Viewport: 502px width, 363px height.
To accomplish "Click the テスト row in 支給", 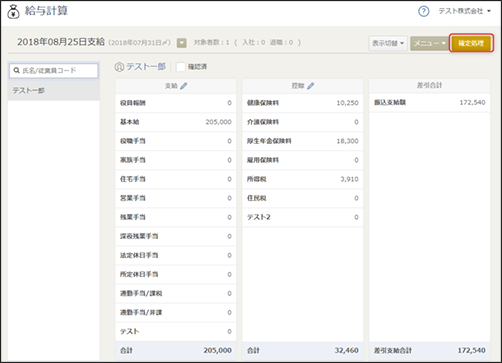I will pyautogui.click(x=176, y=331).
